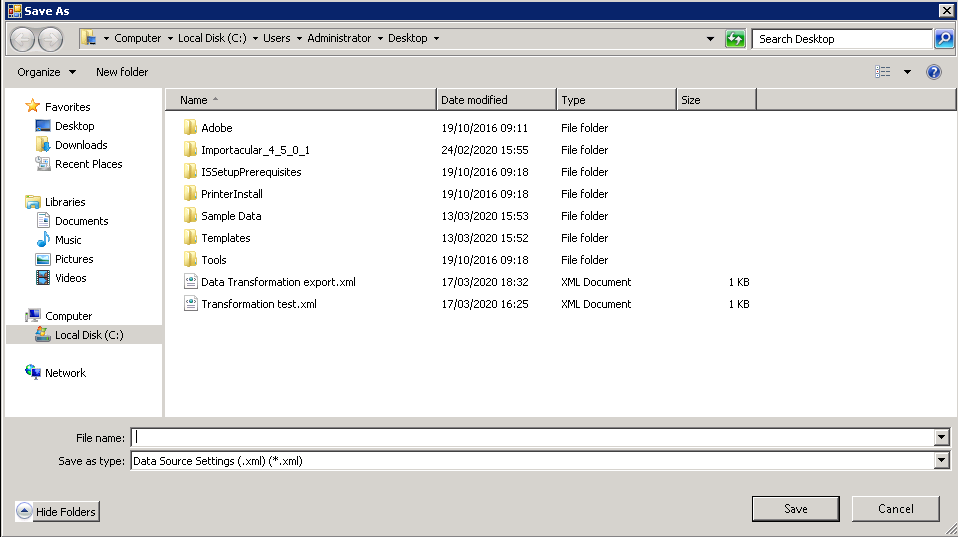Select the Sample Data folder name
The image size is (958, 537).
point(231,216)
